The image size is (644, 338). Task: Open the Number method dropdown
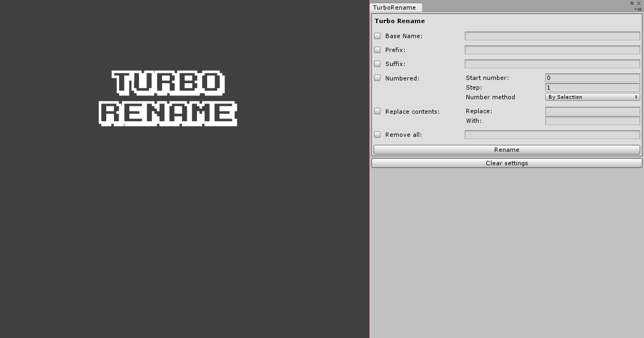tap(592, 97)
